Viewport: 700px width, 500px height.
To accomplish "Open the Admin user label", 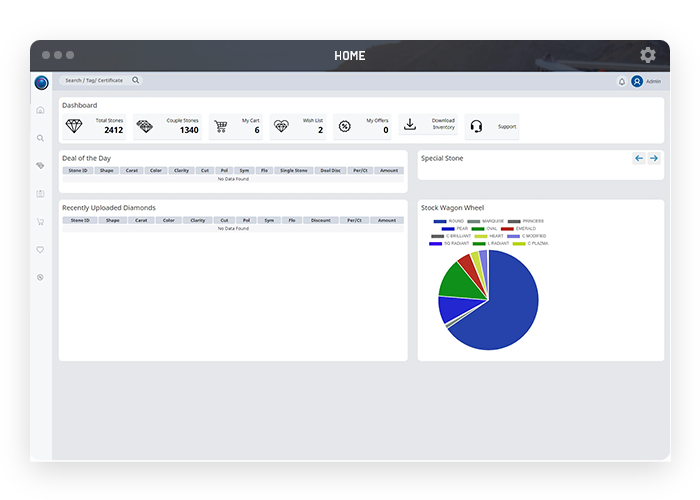I will [653, 81].
